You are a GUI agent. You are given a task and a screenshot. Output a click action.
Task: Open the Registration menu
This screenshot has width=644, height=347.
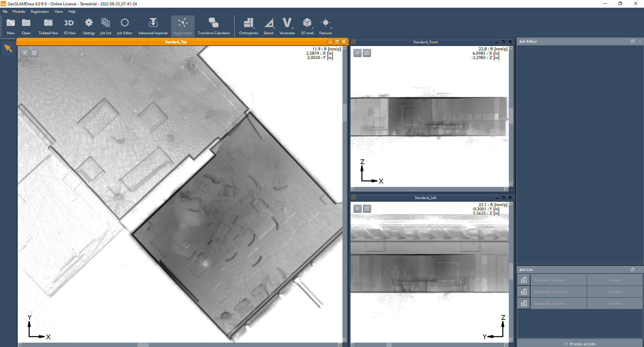pos(40,11)
